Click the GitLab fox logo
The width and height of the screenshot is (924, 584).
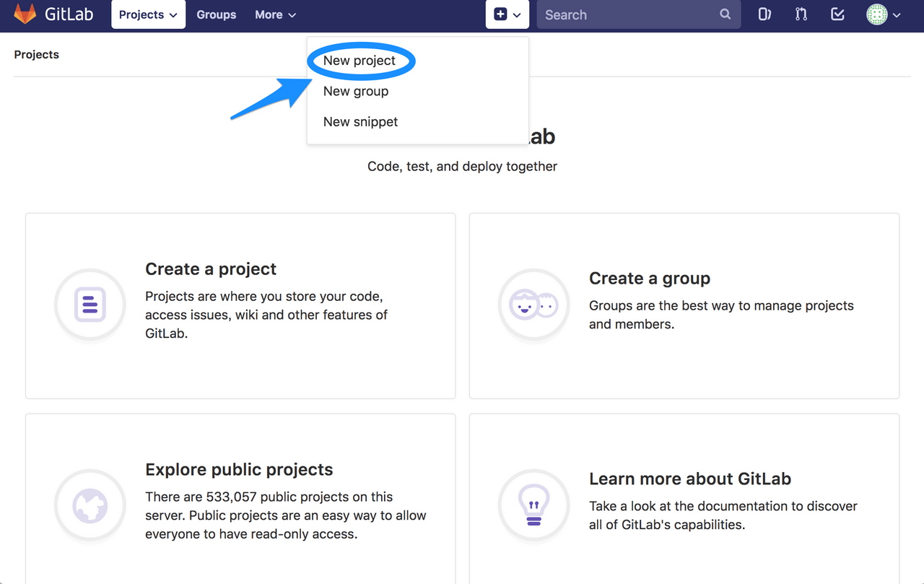(x=25, y=14)
